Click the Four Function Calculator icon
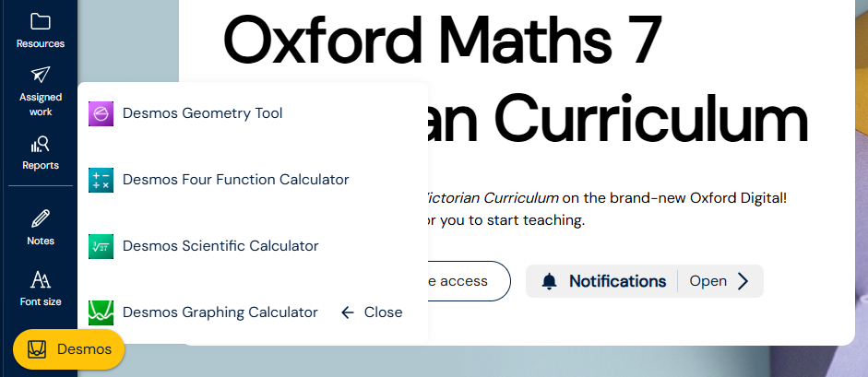This screenshot has height=377, width=868. pos(101,181)
